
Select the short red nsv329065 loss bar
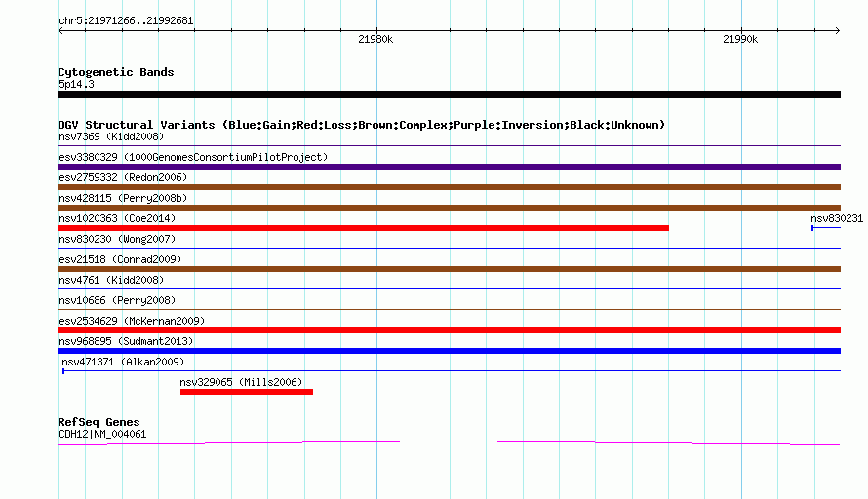coord(247,392)
